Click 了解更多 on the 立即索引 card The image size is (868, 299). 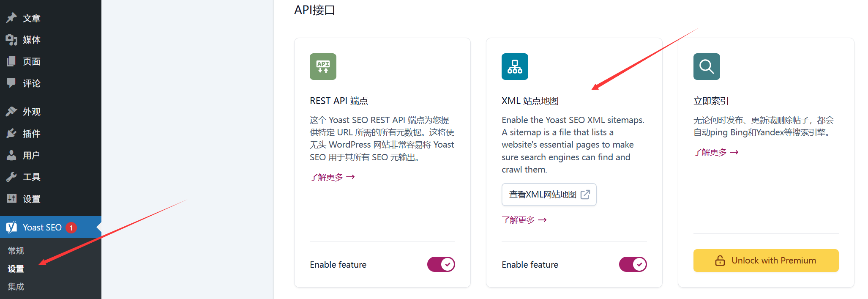click(716, 152)
